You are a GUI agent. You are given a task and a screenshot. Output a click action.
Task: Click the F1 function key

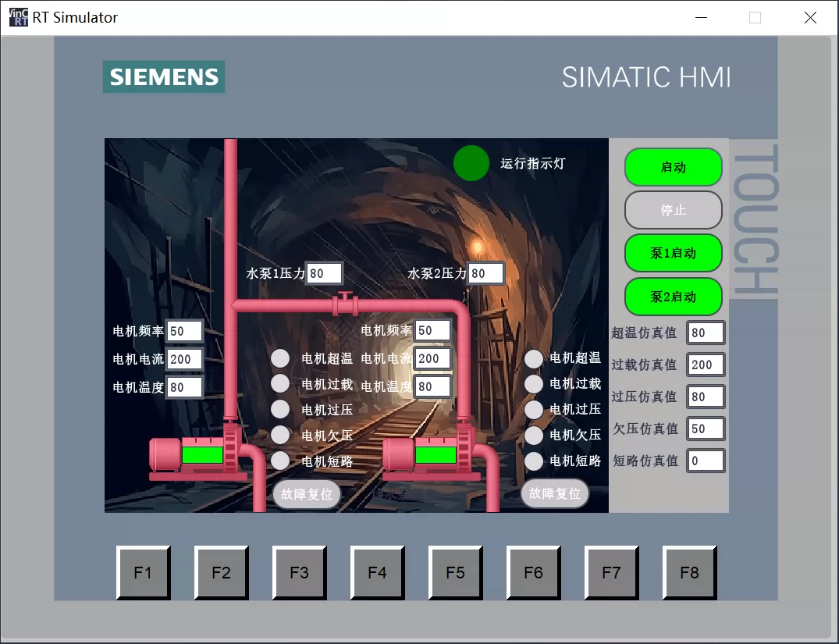pyautogui.click(x=143, y=572)
